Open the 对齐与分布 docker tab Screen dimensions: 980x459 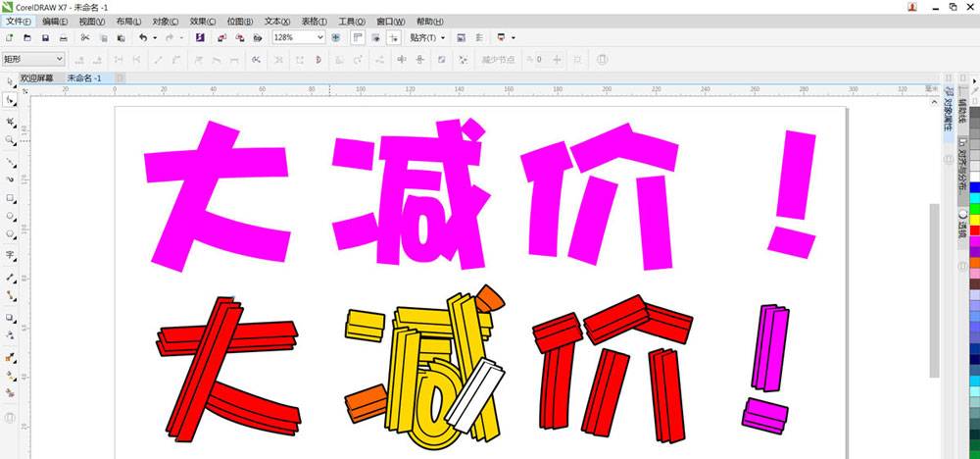(x=961, y=167)
